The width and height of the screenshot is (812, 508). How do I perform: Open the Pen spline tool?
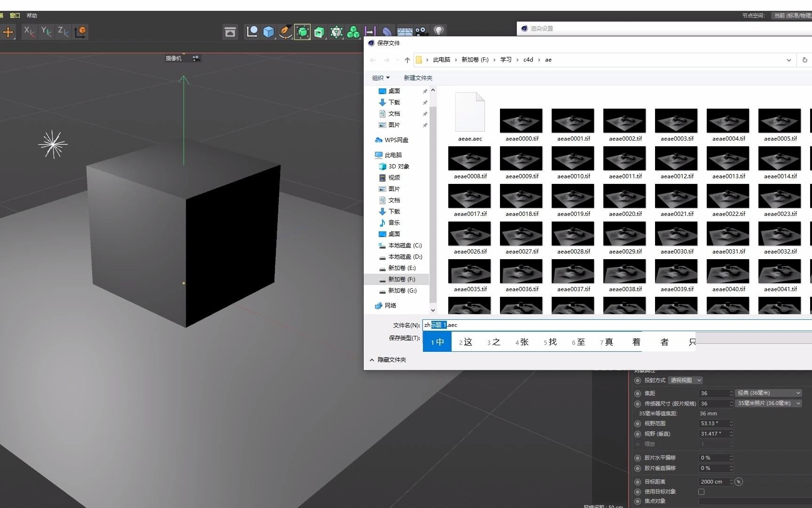[x=285, y=32]
